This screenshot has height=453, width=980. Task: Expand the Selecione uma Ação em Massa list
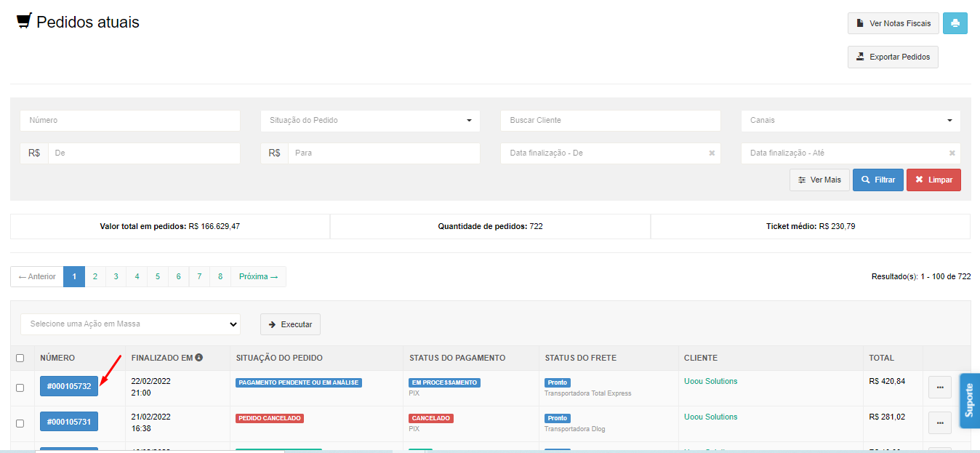[130, 324]
